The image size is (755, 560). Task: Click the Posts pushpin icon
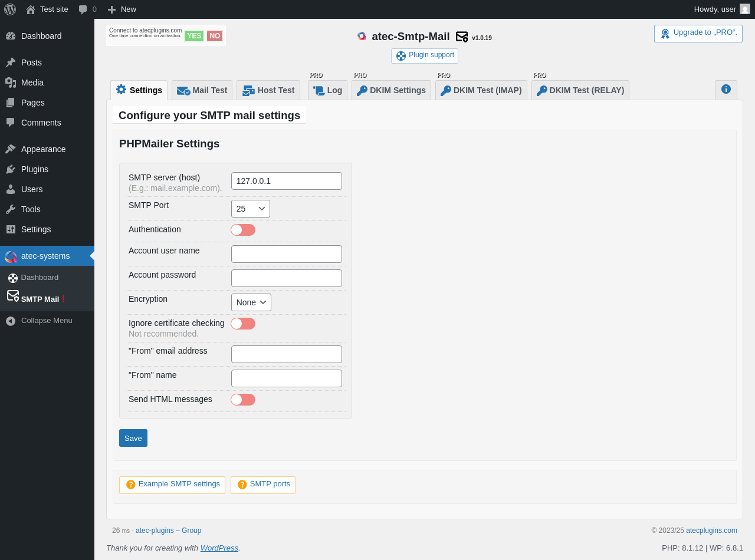click(x=11, y=62)
